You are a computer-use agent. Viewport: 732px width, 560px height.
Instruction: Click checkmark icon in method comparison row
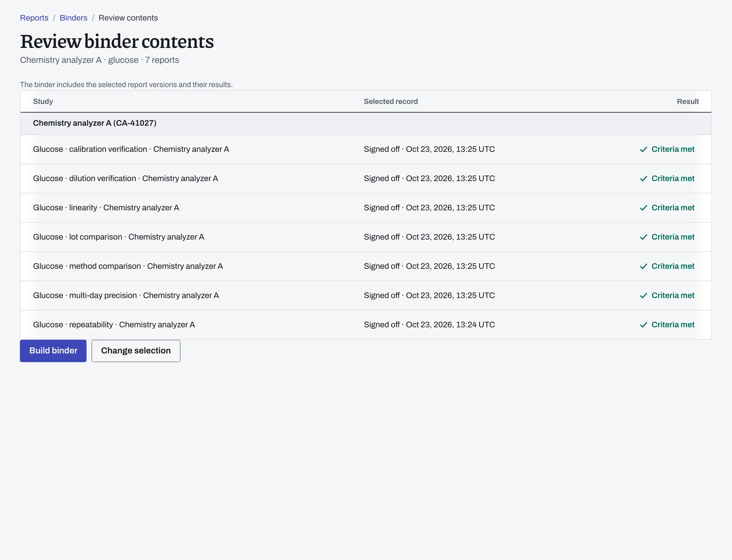643,267
